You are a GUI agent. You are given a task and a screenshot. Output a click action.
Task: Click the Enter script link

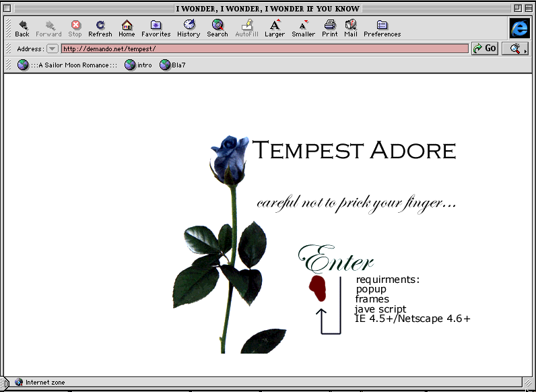coord(337,259)
